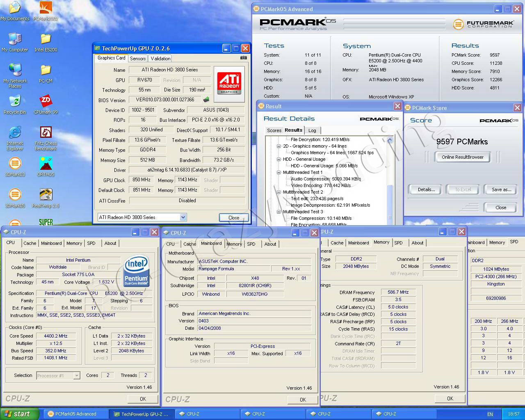Screen dimensions: 525x420
Task: Switch to GPU-Z Validation tab
Action: coord(160,59)
